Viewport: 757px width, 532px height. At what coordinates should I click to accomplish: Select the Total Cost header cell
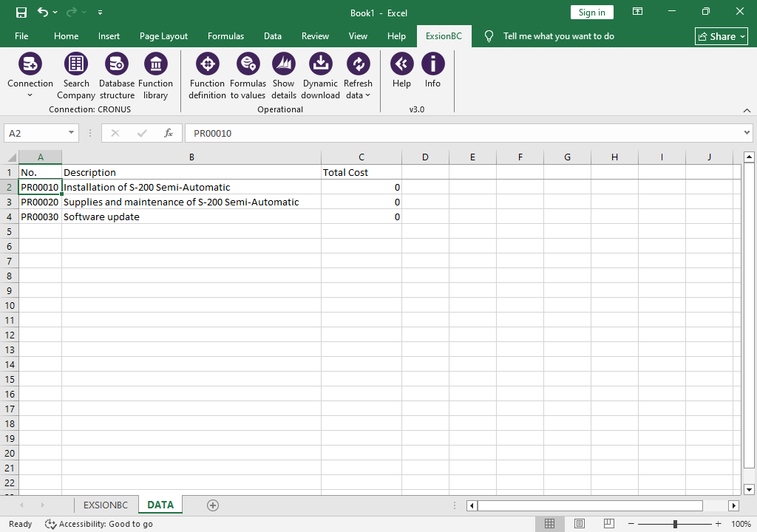361,172
